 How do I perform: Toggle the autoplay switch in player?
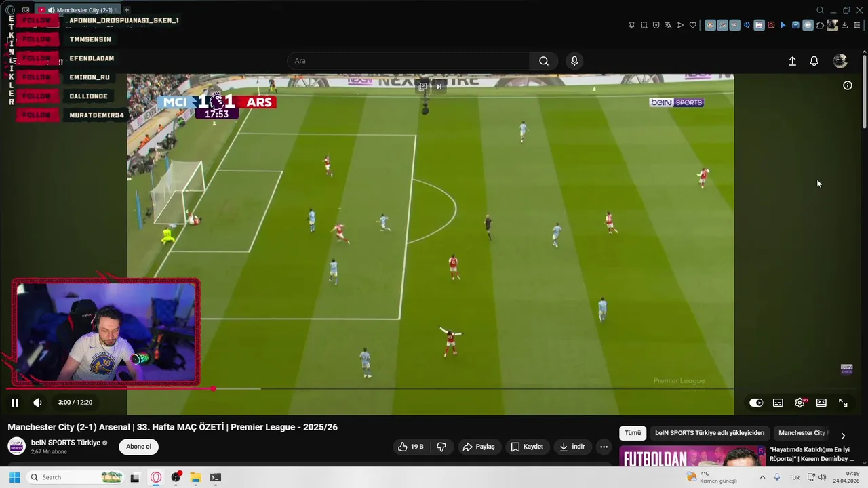(x=756, y=403)
